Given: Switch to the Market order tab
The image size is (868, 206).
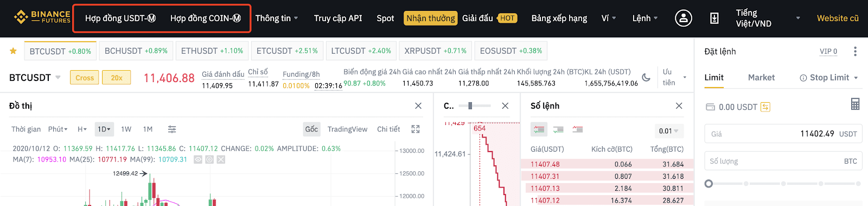Looking at the screenshot, I should point(761,78).
